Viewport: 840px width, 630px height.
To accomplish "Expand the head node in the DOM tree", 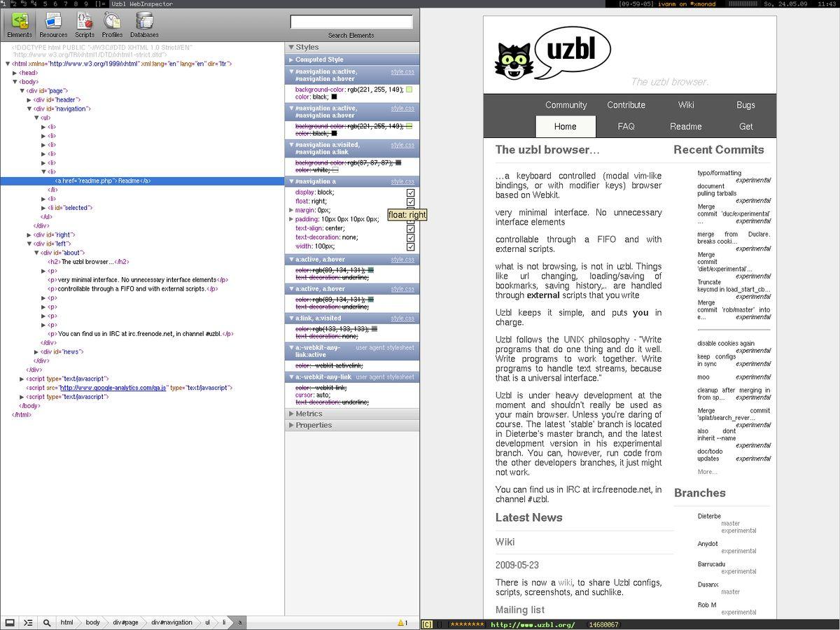I will pyautogui.click(x=15, y=73).
